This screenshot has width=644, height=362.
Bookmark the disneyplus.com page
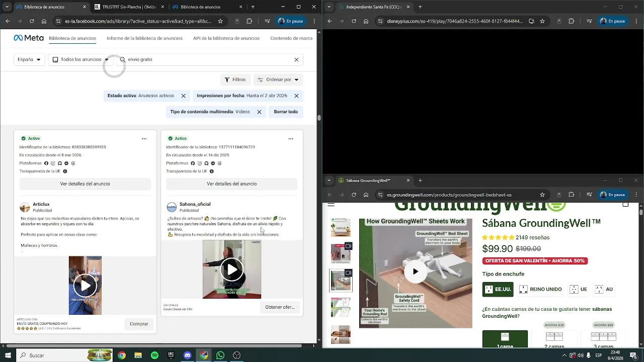(542, 21)
